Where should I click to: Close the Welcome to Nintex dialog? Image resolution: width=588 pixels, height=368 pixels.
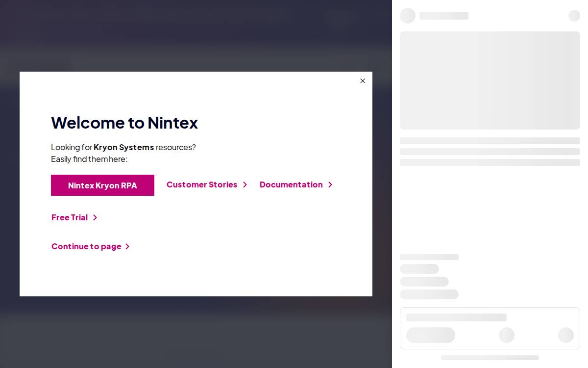363,81
